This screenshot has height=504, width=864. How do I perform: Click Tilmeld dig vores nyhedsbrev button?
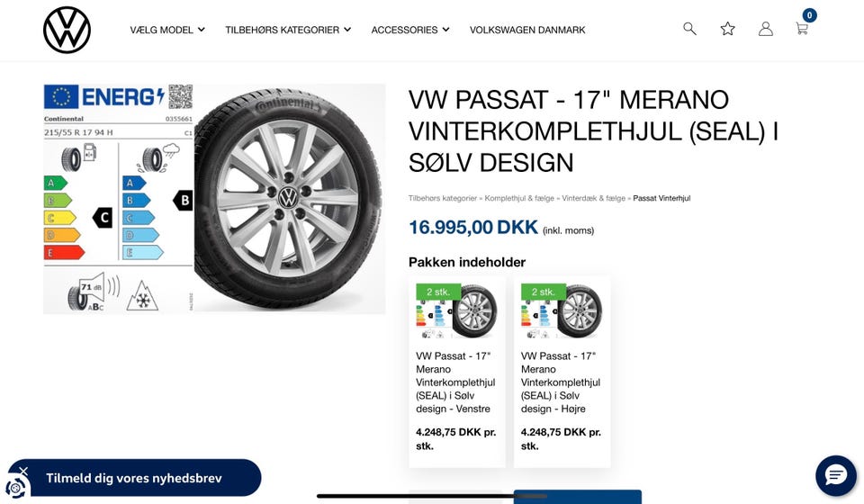coord(134,478)
